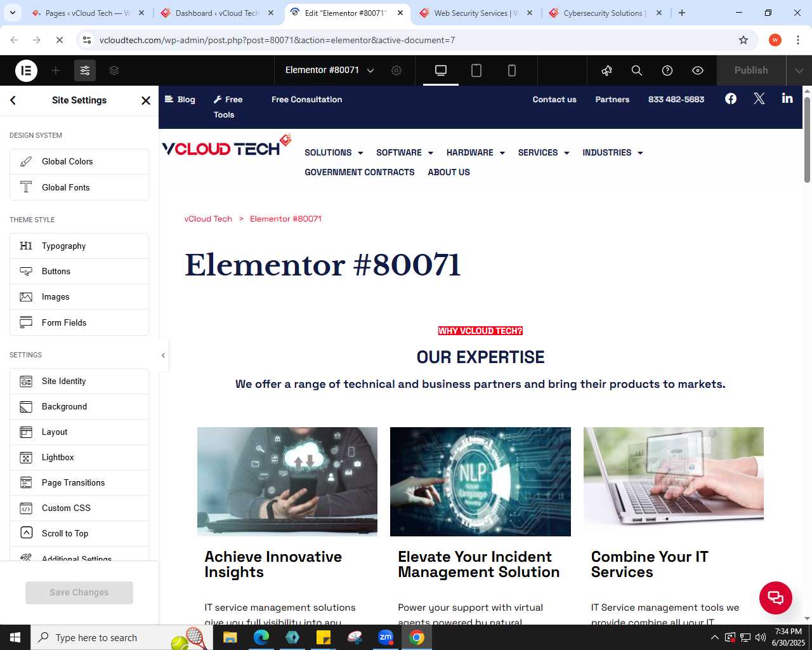The image size is (812, 650).
Task: Click the Free Consultation link
Action: tap(306, 100)
